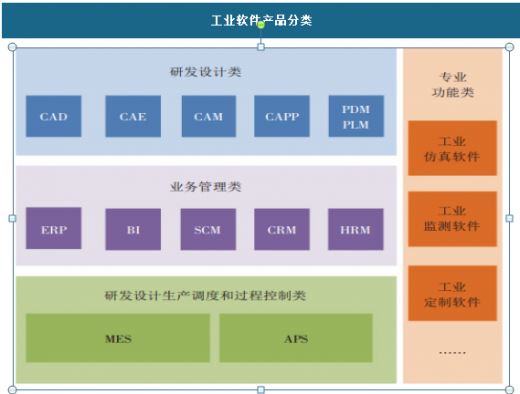Viewport: 520px width, 394px height.
Task: Select the green MES box
Action: (x=118, y=338)
